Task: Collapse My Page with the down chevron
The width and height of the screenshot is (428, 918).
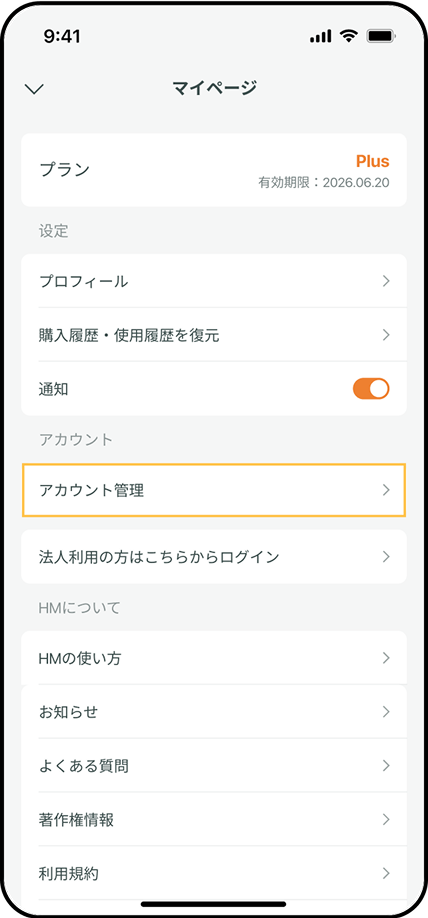Action: [35, 89]
